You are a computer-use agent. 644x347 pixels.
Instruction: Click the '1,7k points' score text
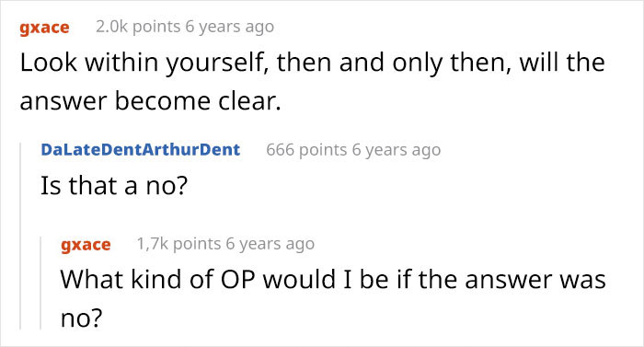[178, 244]
